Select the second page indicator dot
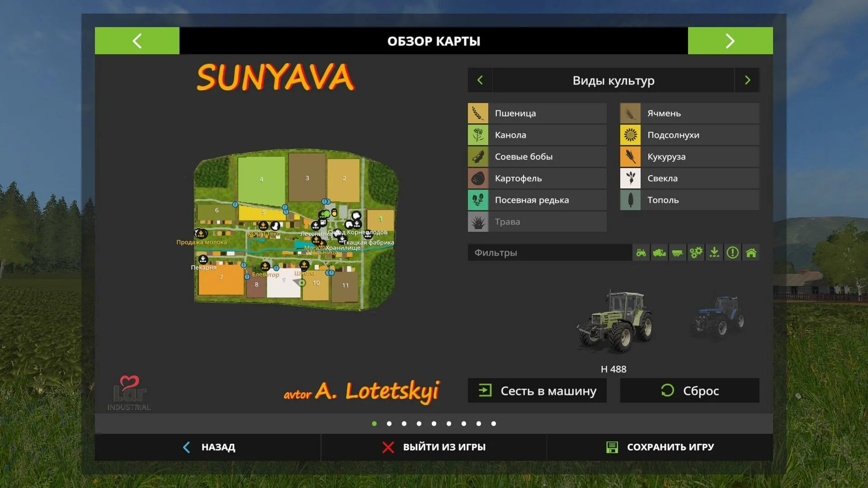 point(389,423)
